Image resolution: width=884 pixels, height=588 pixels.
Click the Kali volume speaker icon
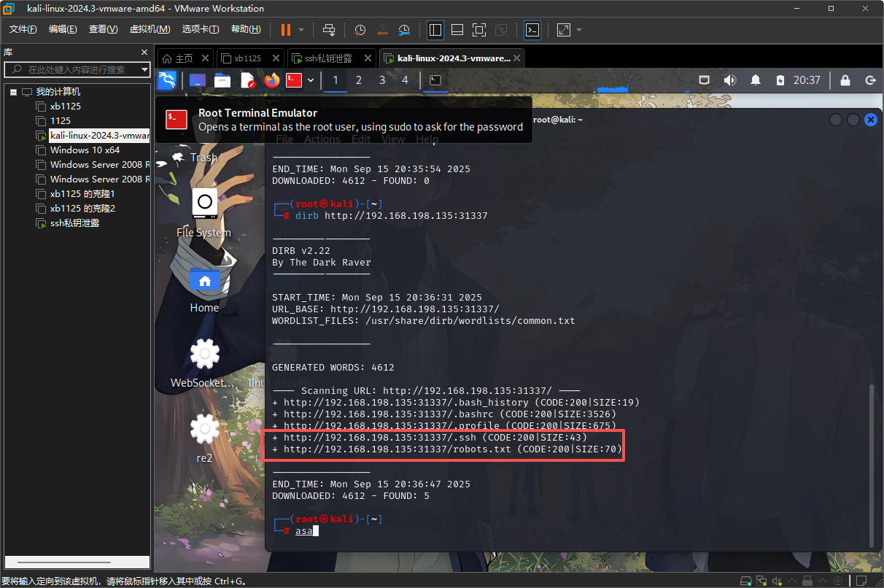[x=730, y=80]
